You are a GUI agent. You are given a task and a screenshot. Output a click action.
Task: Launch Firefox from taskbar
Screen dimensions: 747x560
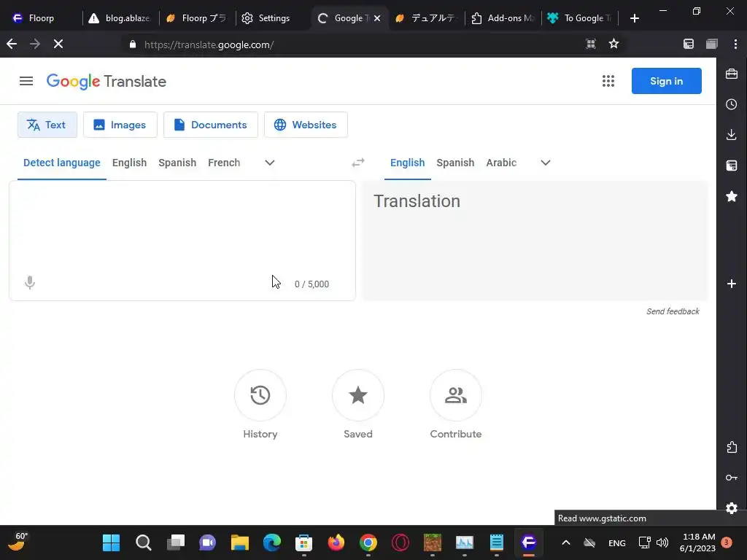tap(336, 542)
